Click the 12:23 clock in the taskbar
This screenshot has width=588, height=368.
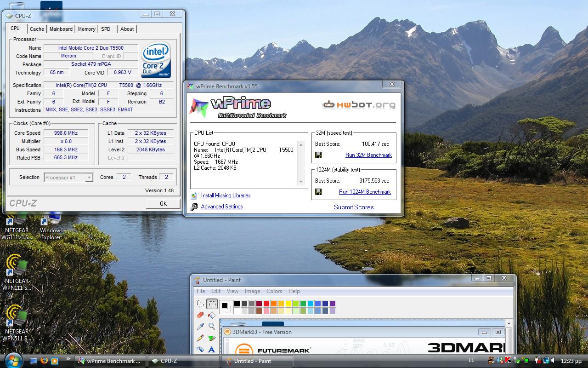click(x=571, y=361)
